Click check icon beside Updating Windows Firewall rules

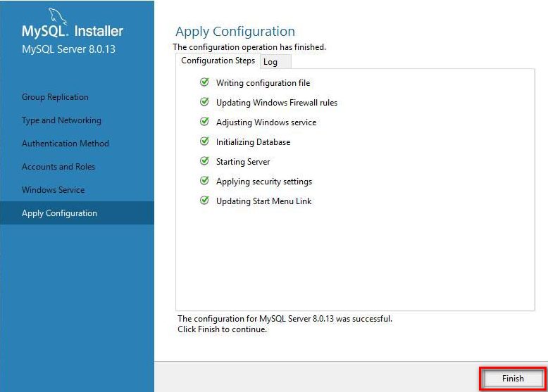204,101
